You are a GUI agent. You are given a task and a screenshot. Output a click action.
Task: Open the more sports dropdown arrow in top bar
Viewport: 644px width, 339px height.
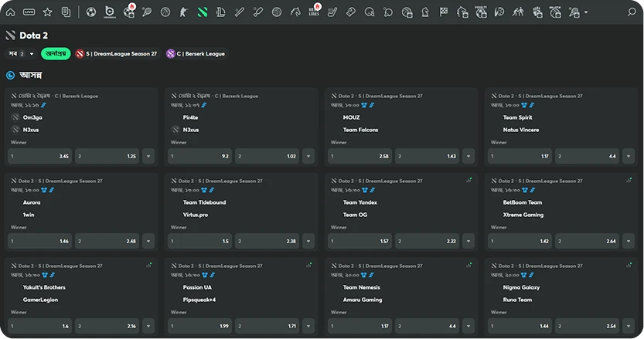[x=586, y=12]
